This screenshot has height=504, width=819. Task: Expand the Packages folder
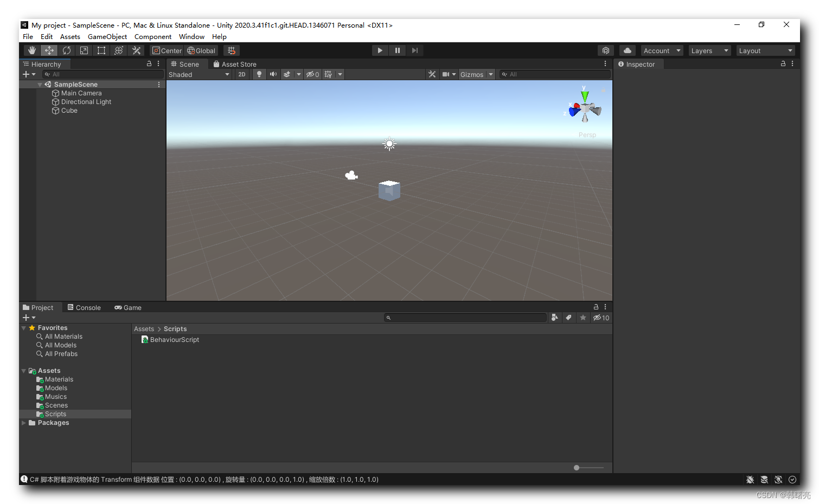23,423
